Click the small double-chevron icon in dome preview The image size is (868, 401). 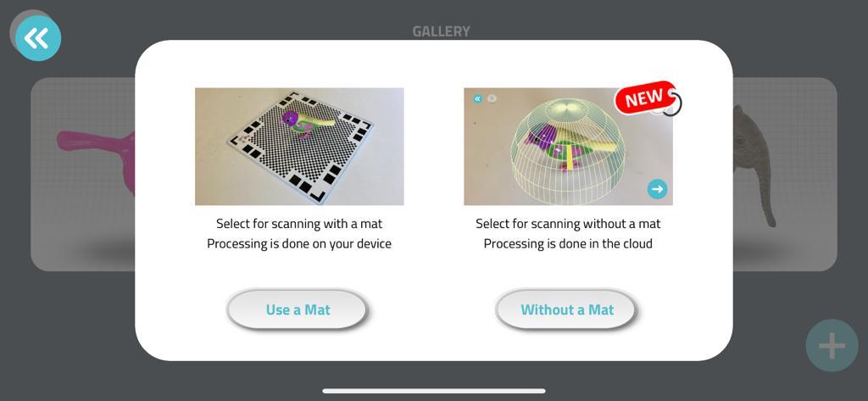coord(477,98)
